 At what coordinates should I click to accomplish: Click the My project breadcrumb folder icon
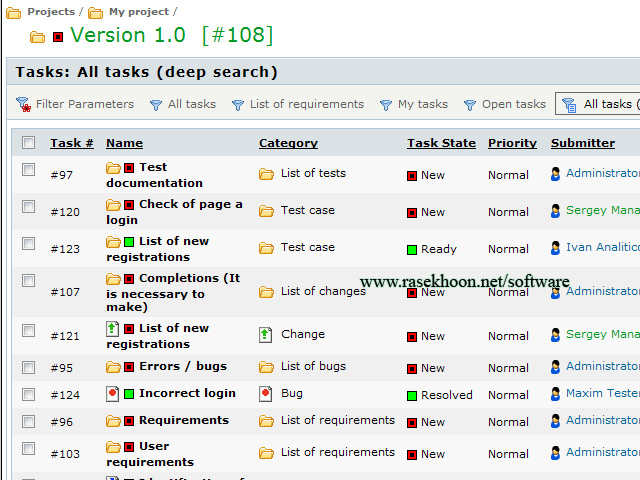(x=95, y=13)
